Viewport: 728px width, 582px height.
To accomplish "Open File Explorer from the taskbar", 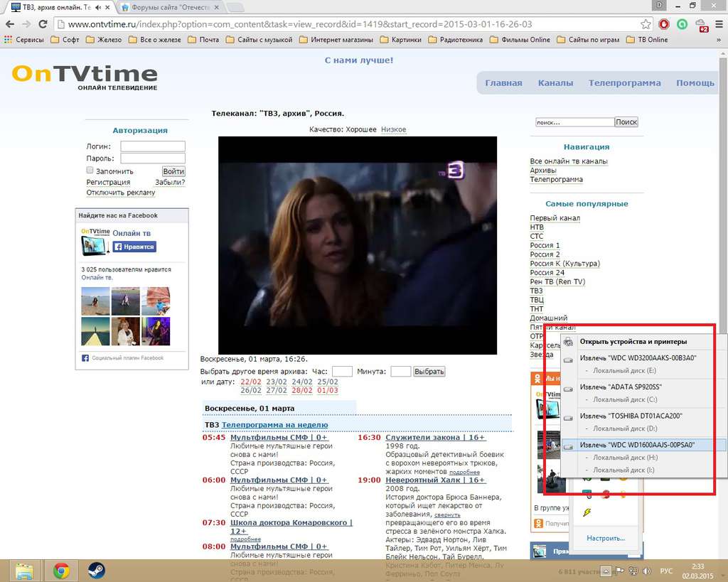I will 24,571.
